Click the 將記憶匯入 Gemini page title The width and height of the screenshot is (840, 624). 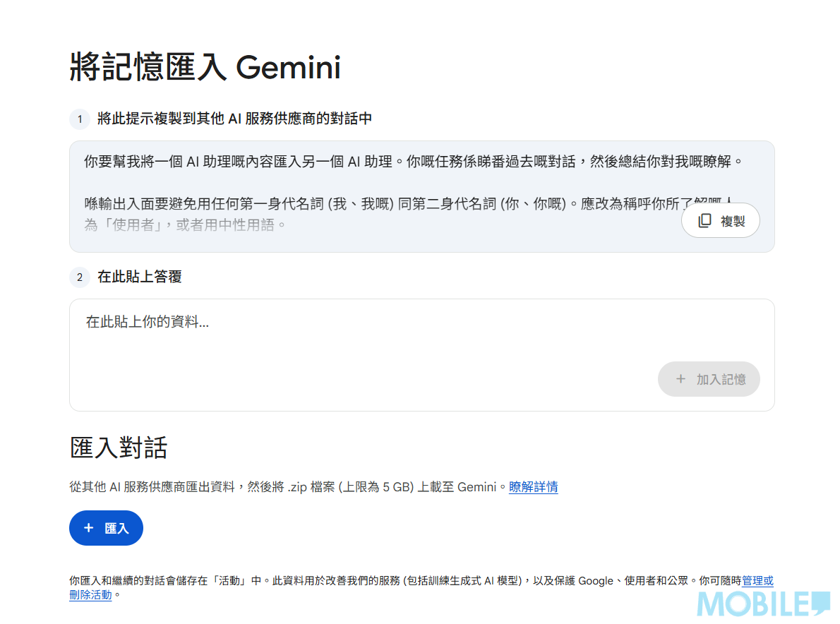tap(205, 68)
